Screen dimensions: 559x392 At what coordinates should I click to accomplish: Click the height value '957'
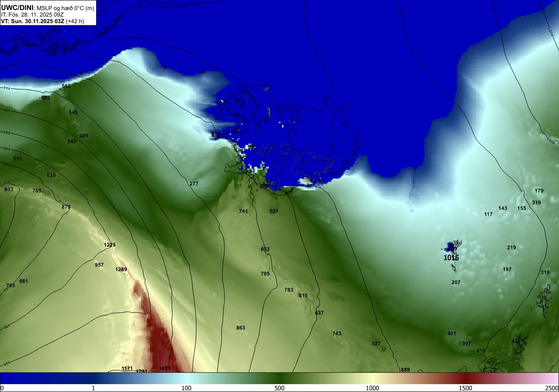(99, 265)
